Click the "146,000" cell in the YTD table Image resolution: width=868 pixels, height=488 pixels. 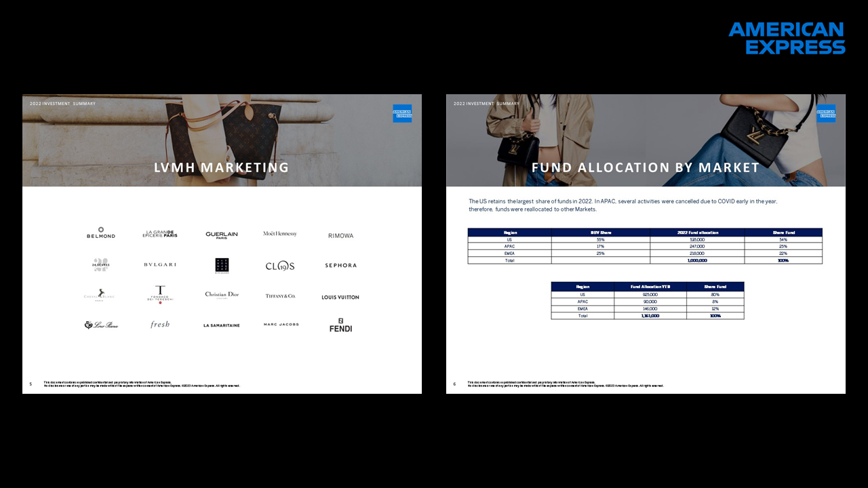tap(650, 308)
